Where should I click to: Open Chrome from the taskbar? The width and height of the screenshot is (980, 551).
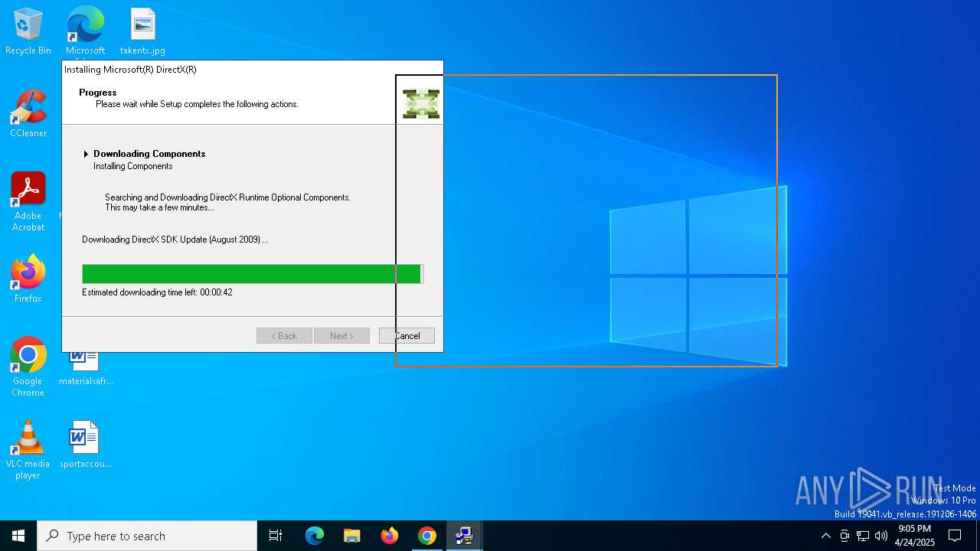(x=427, y=536)
